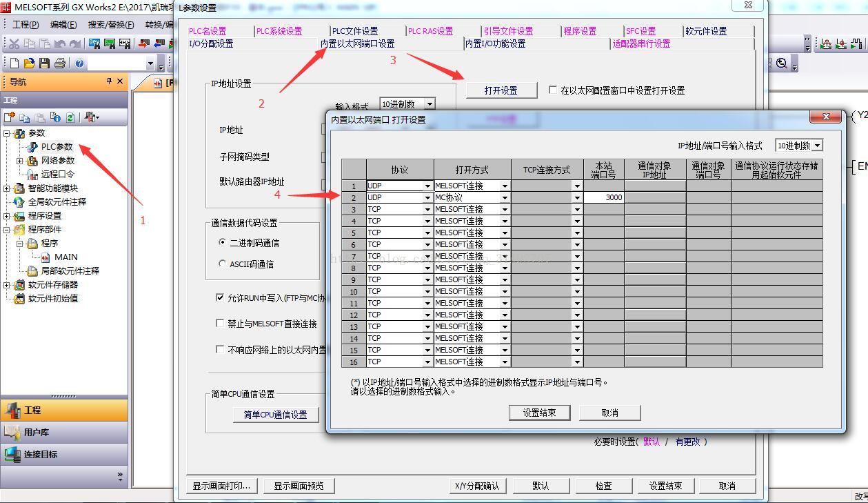Open device search (Dev binoculars) icon
Image resolution: width=868 pixels, height=503 pixels.
94,43
